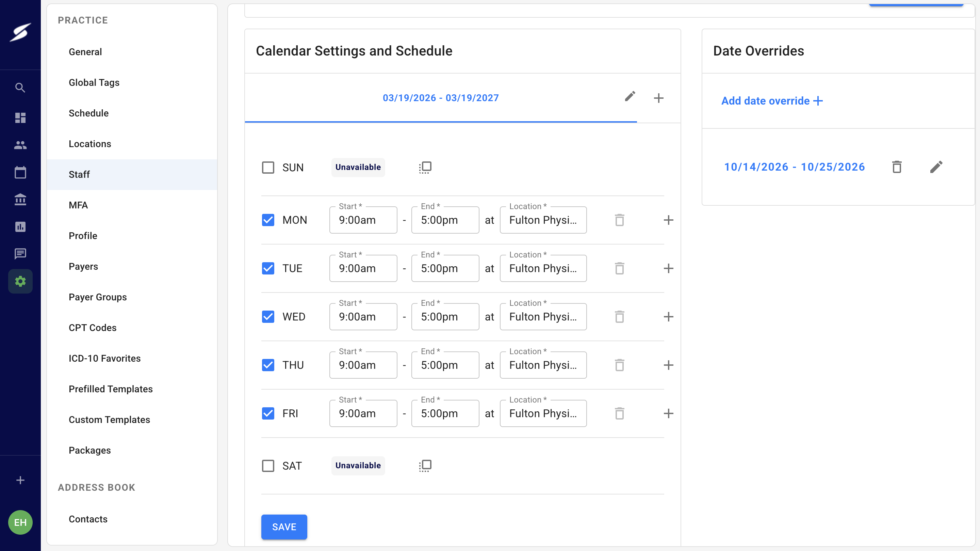The image size is (980, 551).
Task: Open Wednesday's Start time field
Action: [x=363, y=316]
